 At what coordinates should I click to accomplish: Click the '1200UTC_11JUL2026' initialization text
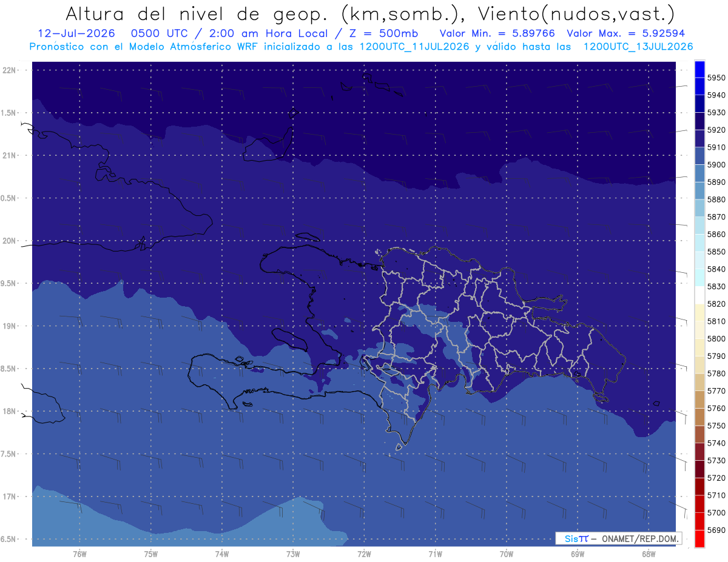coord(414,47)
